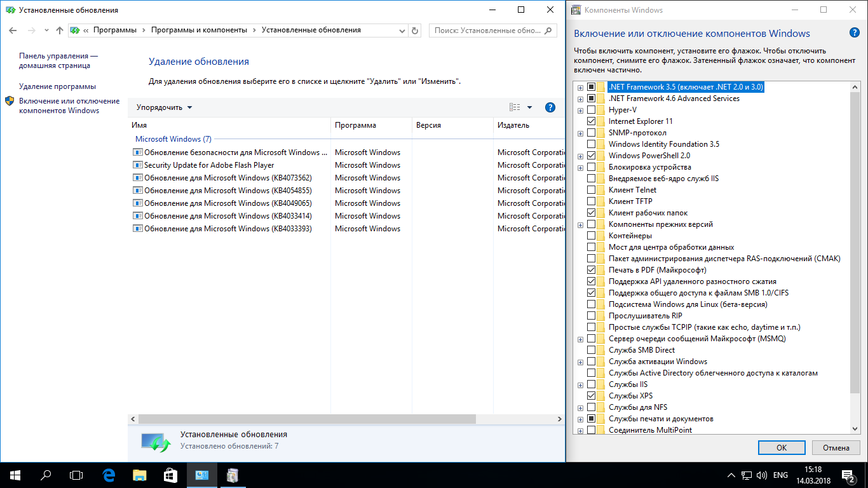868x488 pixels.
Task: Click the refresh button beside address bar
Action: pyautogui.click(x=415, y=30)
